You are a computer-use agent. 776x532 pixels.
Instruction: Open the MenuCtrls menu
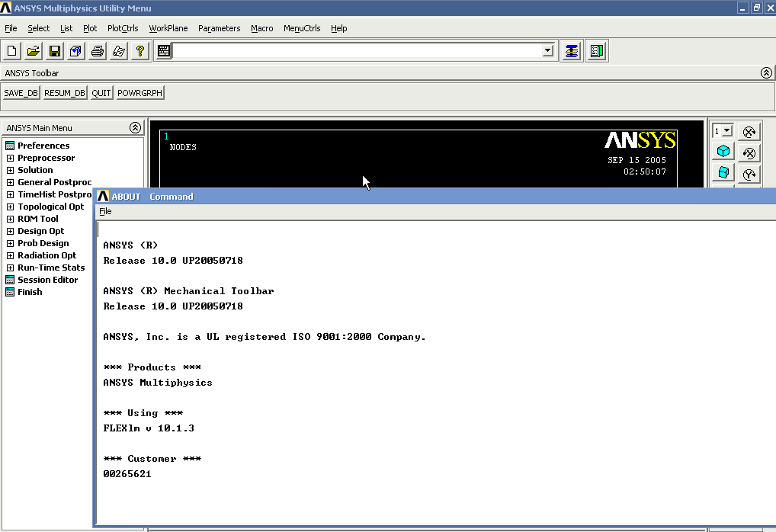coord(302,28)
